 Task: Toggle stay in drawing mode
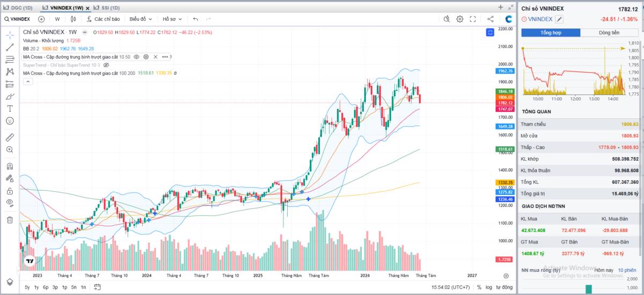10,178
